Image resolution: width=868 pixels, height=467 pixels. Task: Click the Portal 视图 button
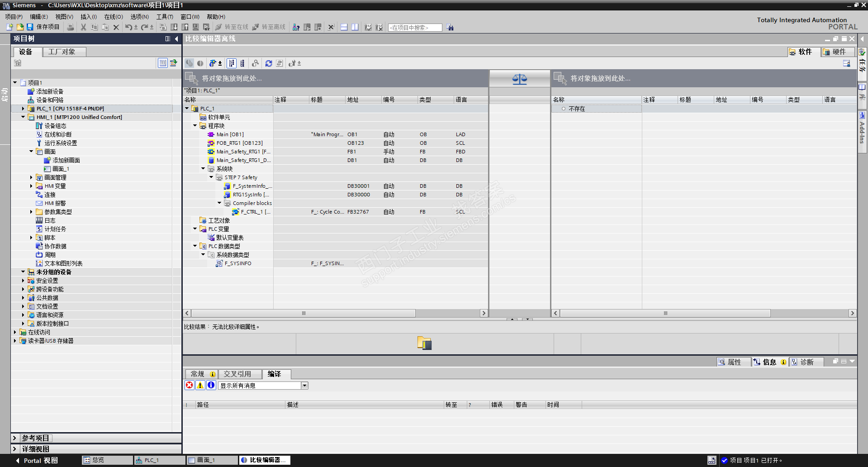coord(37,461)
